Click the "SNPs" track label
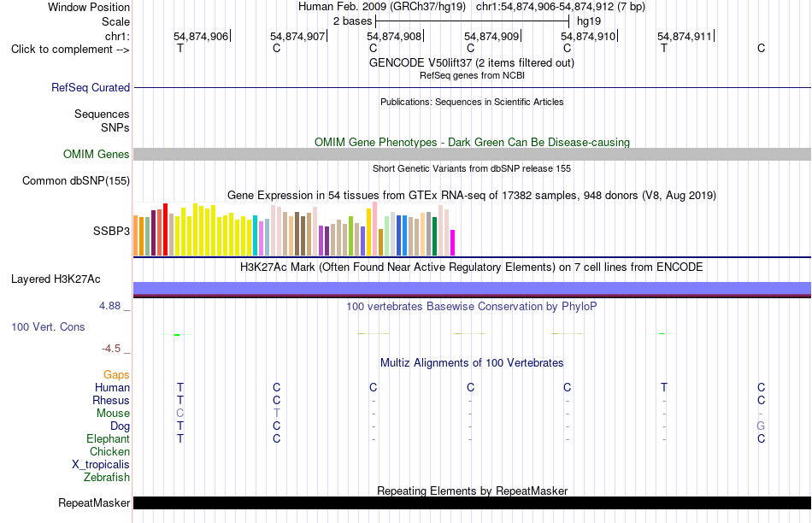 [x=115, y=127]
